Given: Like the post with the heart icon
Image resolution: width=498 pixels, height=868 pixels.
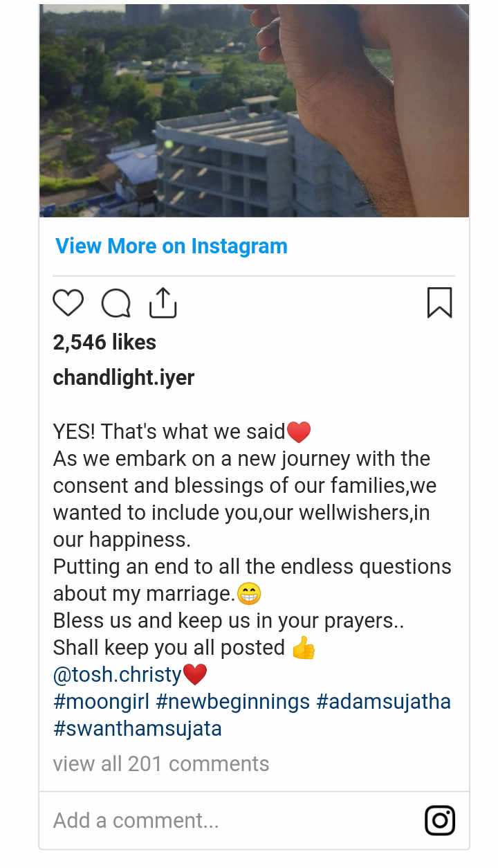Looking at the screenshot, I should click(x=68, y=303).
